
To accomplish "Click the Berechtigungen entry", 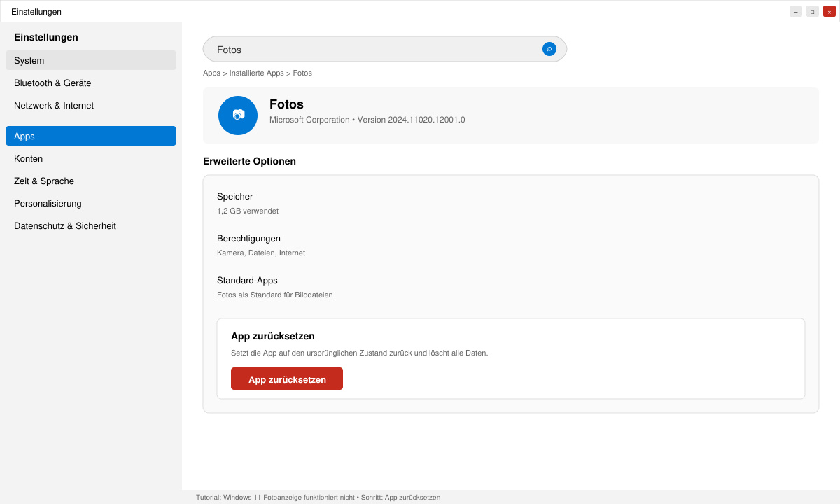I will (x=248, y=239).
